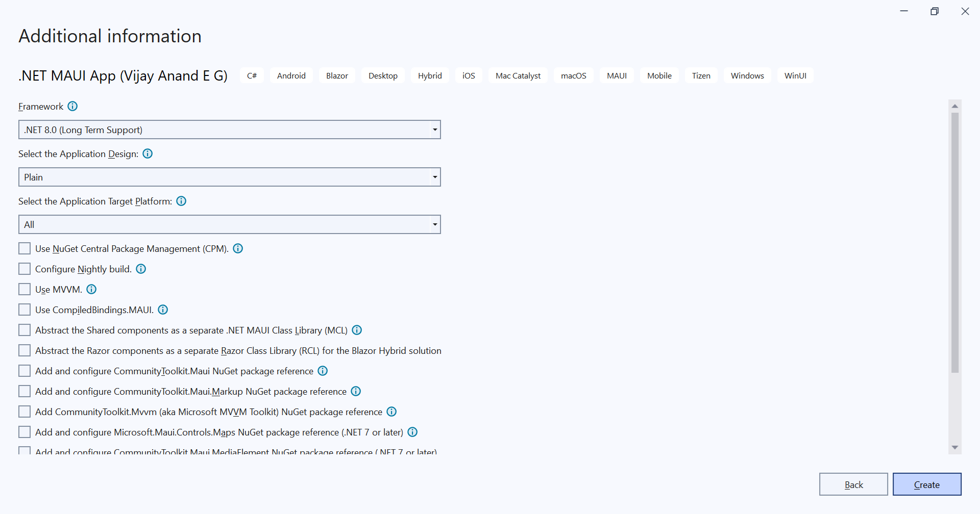Viewport: 980px width, 514px height.
Task: Click the macOS tag
Action: tap(574, 75)
